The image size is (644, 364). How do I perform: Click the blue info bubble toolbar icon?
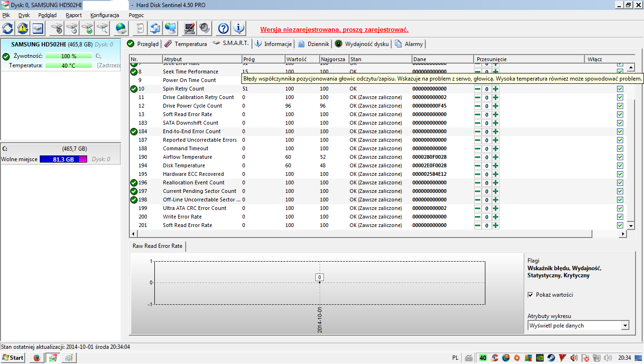[x=239, y=28]
